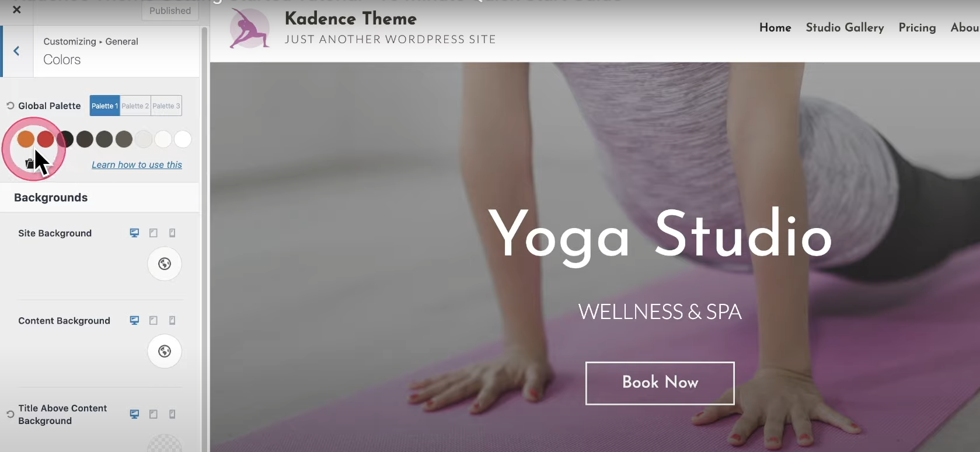The image size is (980, 452).
Task: Select tablet icon for Title Above Content Background
Action: point(154,414)
